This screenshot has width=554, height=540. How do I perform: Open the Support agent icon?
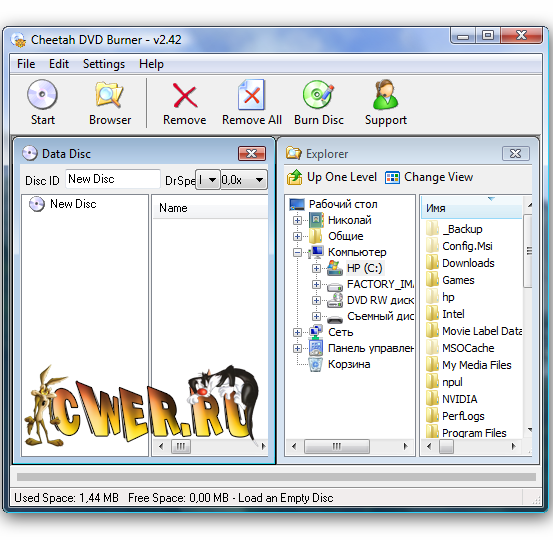[x=385, y=94]
